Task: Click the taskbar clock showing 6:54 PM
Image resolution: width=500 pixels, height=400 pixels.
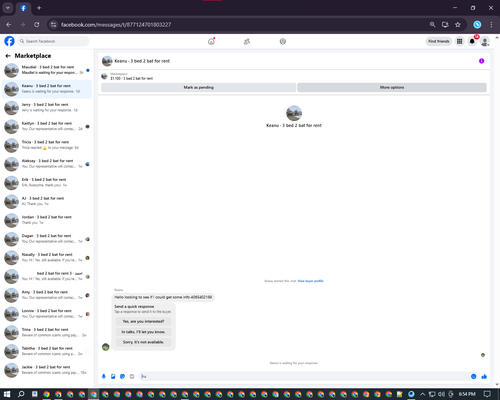Action: (x=467, y=394)
